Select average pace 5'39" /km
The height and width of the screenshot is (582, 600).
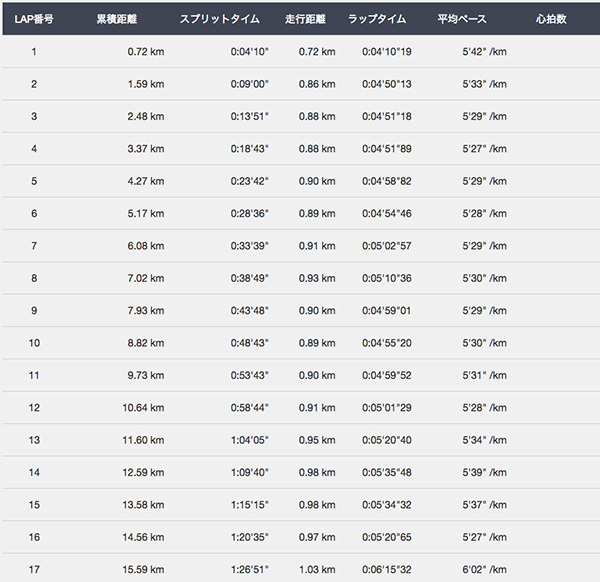pos(484,472)
